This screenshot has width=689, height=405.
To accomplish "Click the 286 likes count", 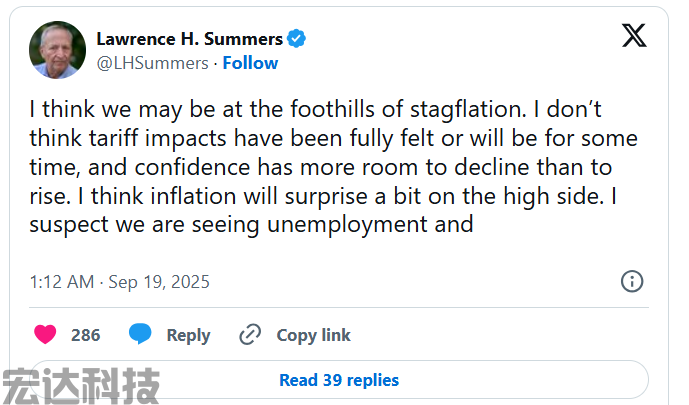I will pyautogui.click(x=86, y=335).
